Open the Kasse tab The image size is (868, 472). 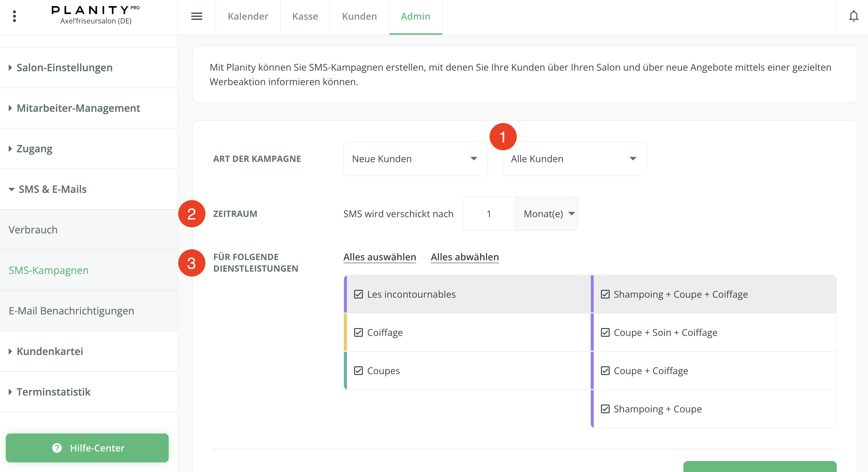[x=305, y=16]
